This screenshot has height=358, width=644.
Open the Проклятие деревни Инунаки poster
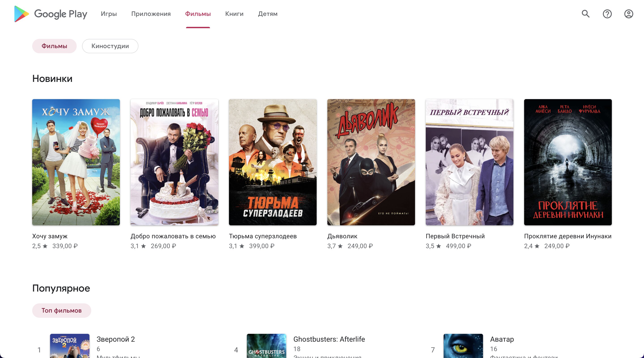pyautogui.click(x=568, y=162)
